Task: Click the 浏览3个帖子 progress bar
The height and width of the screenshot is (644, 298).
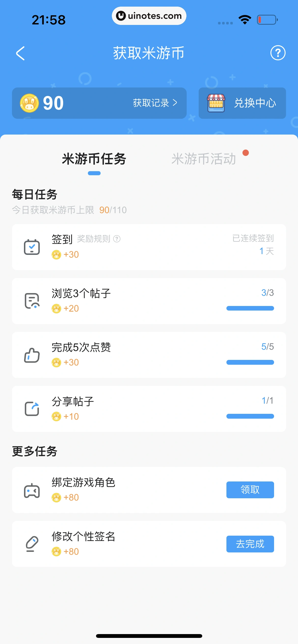Action: [250, 308]
